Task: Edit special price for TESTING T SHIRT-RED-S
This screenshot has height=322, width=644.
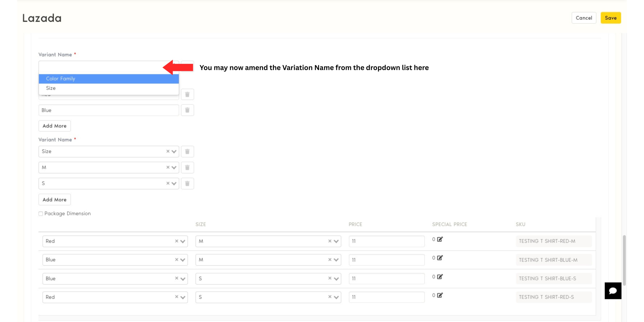Action: tap(440, 295)
